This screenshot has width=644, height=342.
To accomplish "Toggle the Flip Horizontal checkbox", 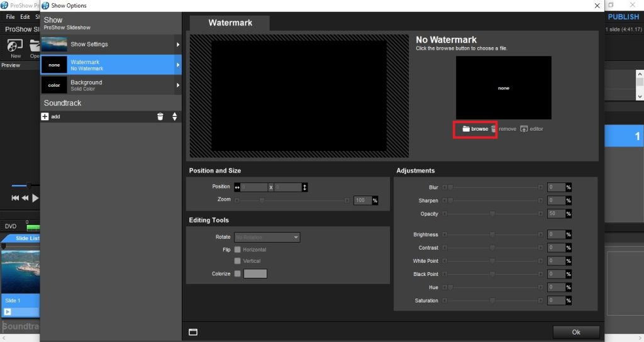I will coord(237,250).
